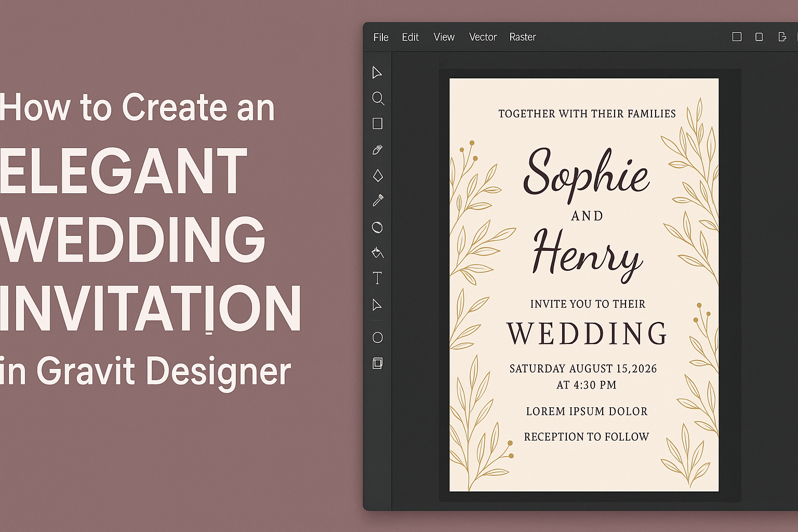The image size is (798, 532).
Task: Open the View menu
Action: 444,37
